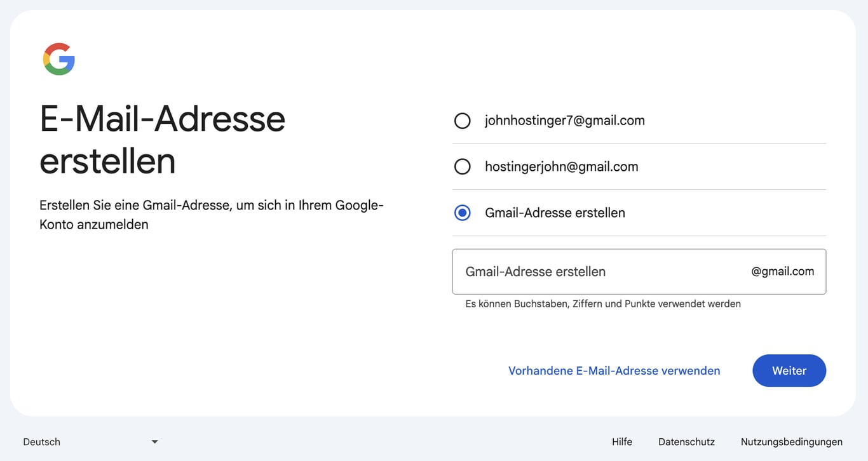Open the Nutzungsbedingungen page
The image size is (868, 461).
tap(790, 441)
